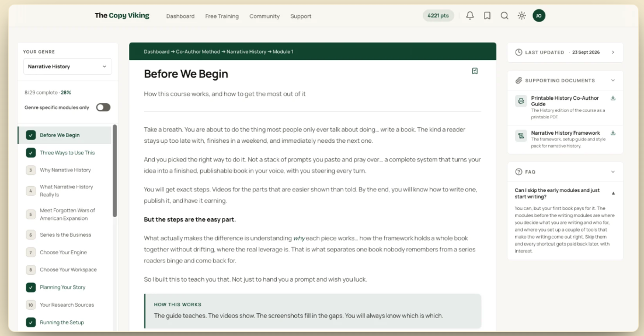Click the 4221 pts badge

(438, 16)
